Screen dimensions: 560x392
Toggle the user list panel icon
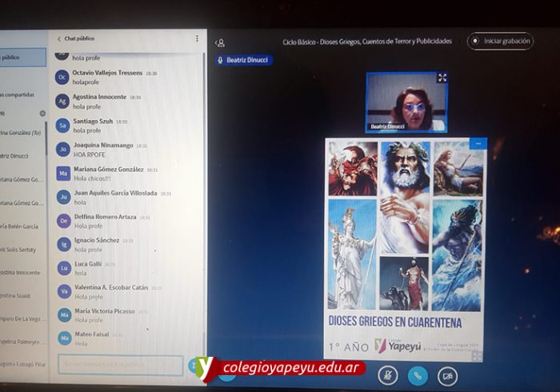(x=220, y=42)
